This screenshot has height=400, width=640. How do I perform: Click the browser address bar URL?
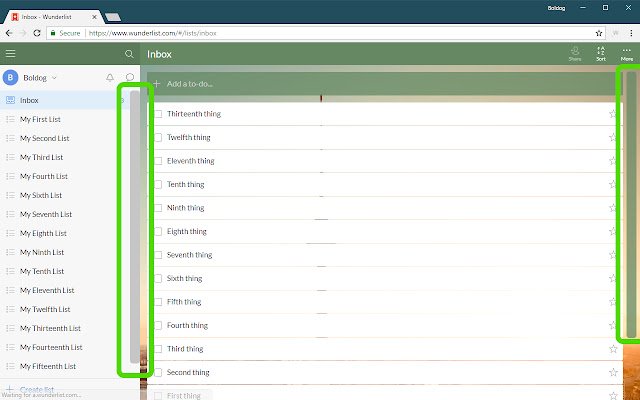(152, 33)
